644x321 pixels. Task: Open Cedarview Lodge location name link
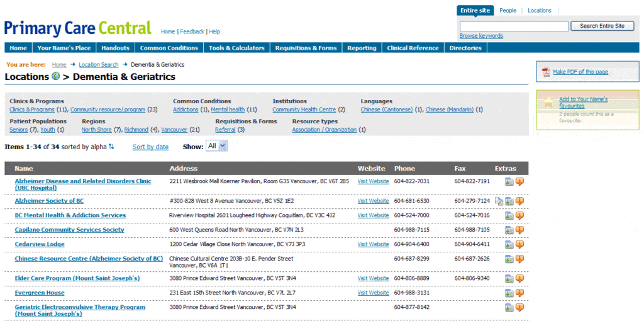click(x=40, y=244)
